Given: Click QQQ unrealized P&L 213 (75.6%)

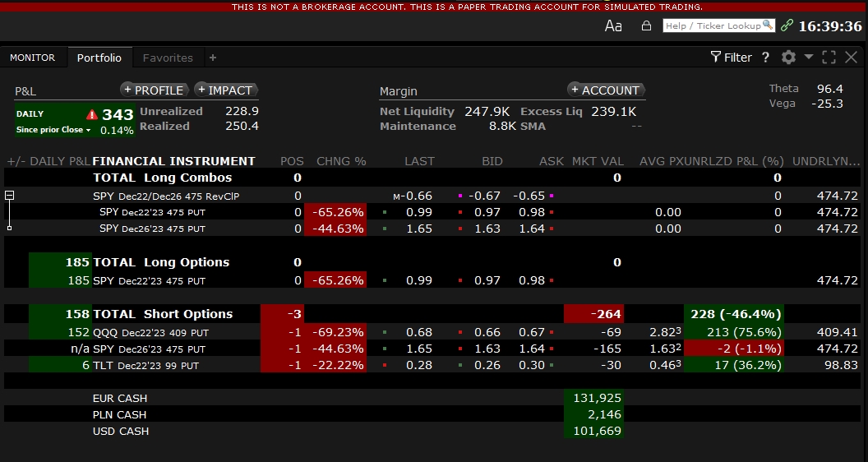Looking at the screenshot, I should [744, 332].
